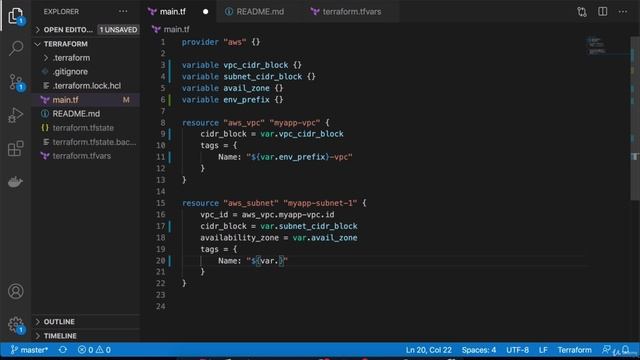Click variable vpc_cidr_block on line 3

242,65
